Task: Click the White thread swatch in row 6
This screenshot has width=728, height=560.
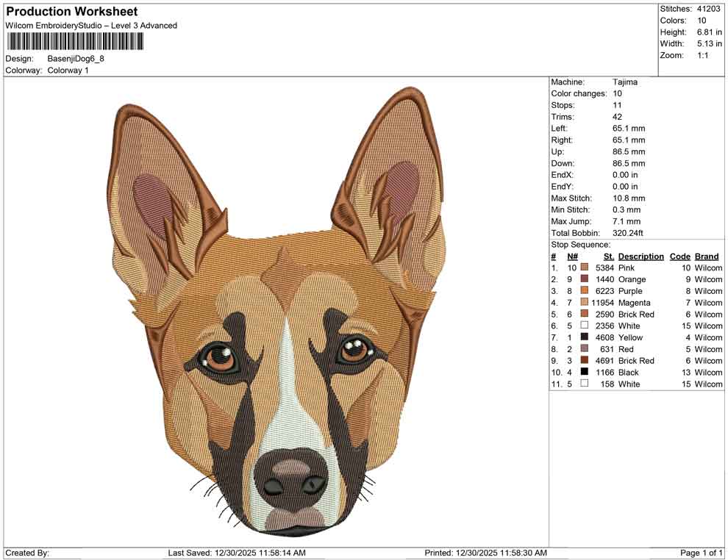Action: tap(584, 326)
